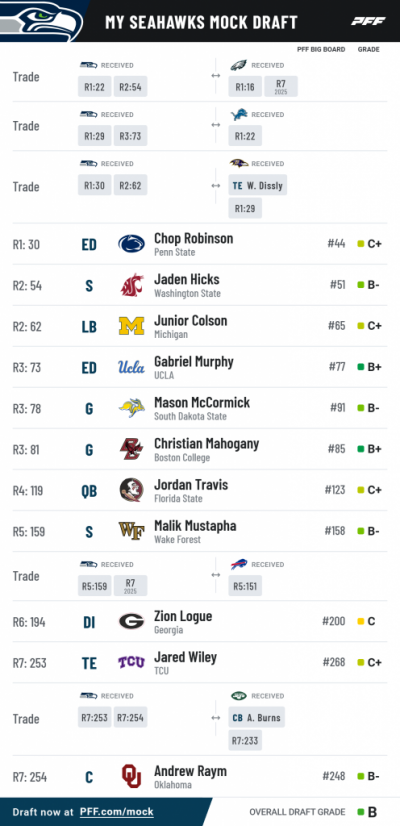Screen dimensions: 400x826
Task: Open the PFF.com/mock link
Action: (x=116, y=812)
